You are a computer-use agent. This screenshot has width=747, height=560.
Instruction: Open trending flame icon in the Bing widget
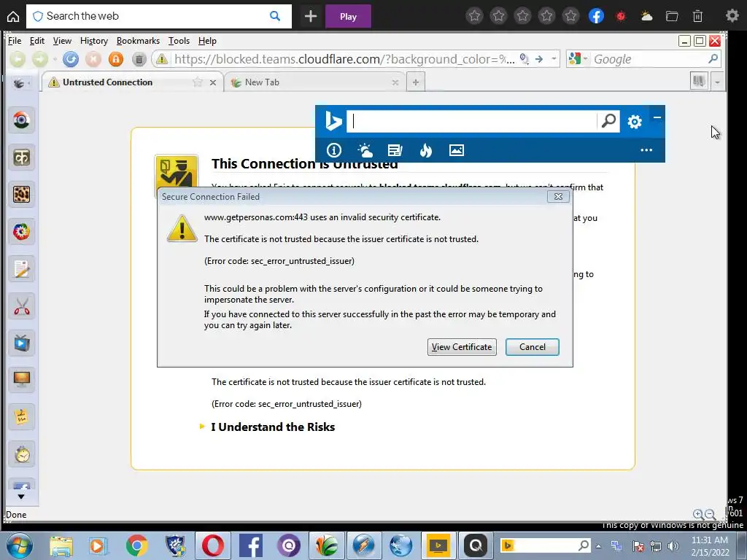pyautogui.click(x=426, y=150)
